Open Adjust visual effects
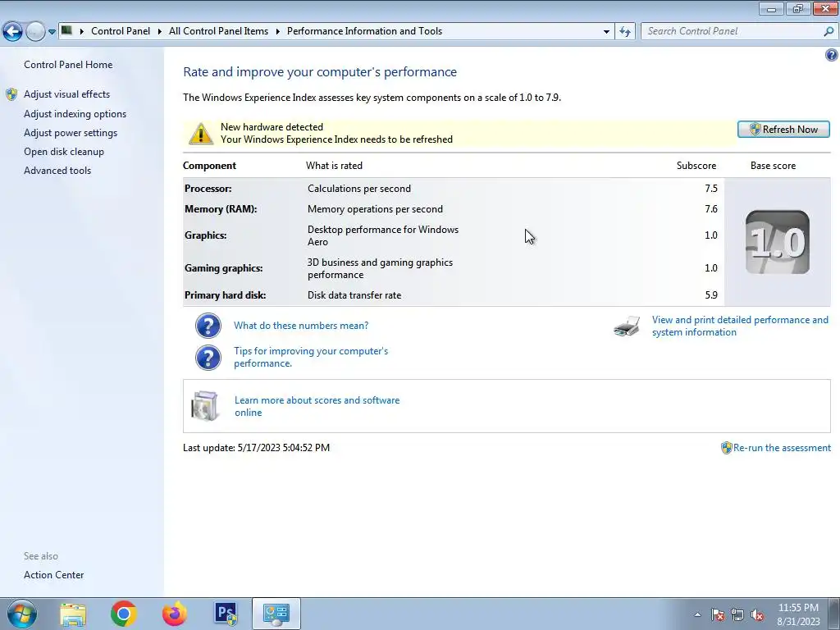The width and height of the screenshot is (840, 630). pyautogui.click(x=67, y=94)
